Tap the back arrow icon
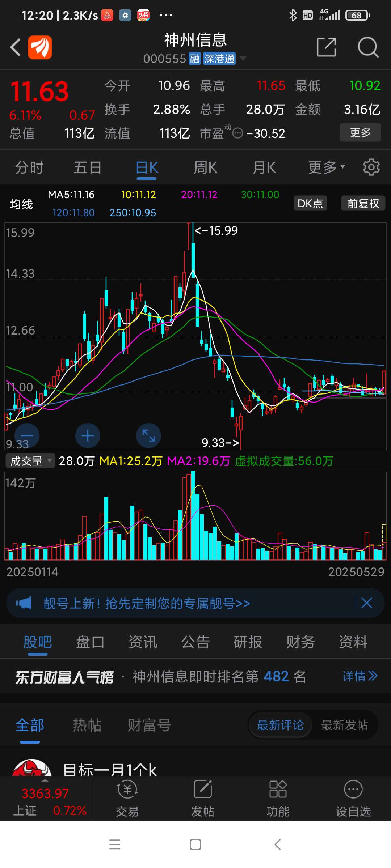The width and height of the screenshot is (391, 868). pos(15,47)
